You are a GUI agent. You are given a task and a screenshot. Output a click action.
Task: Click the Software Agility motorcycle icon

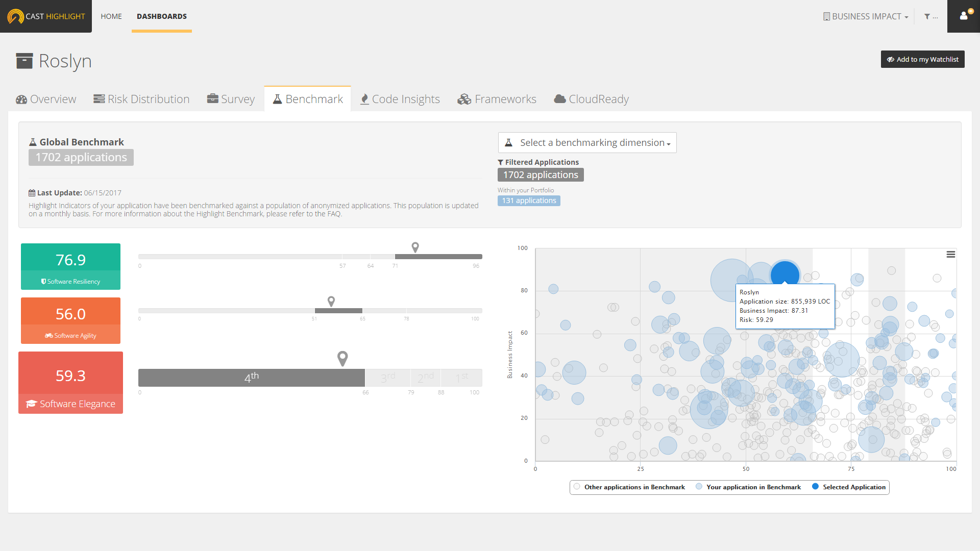[48, 336]
